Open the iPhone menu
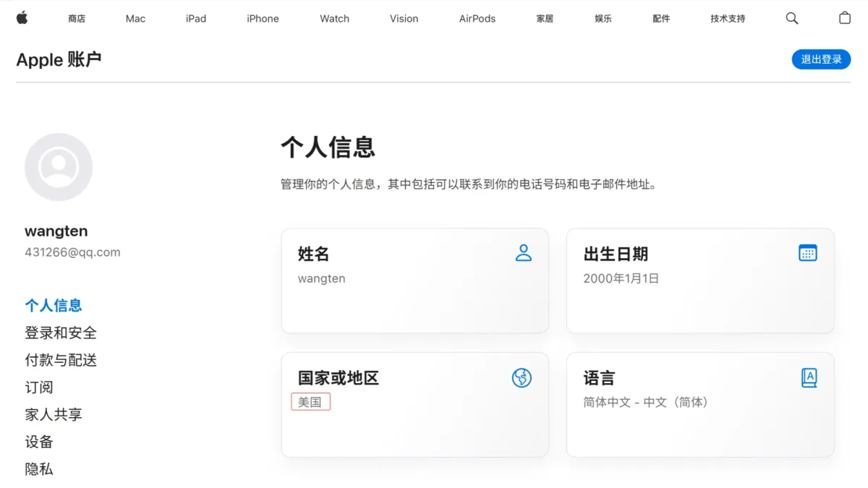 [x=263, y=19]
